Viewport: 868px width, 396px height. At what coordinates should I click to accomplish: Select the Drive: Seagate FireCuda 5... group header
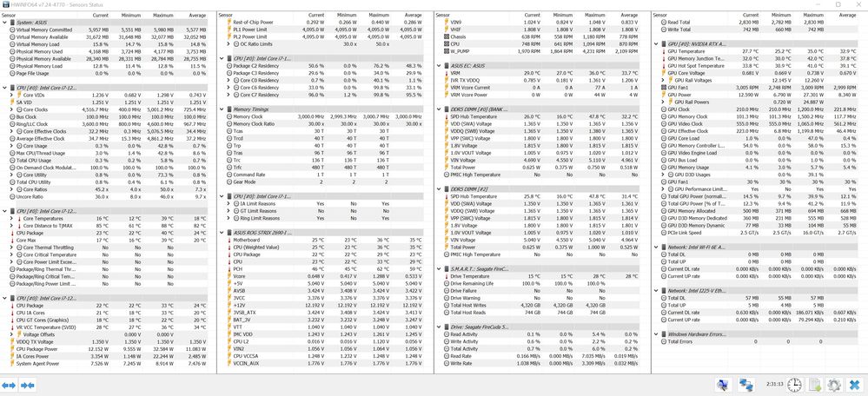tap(539, 327)
